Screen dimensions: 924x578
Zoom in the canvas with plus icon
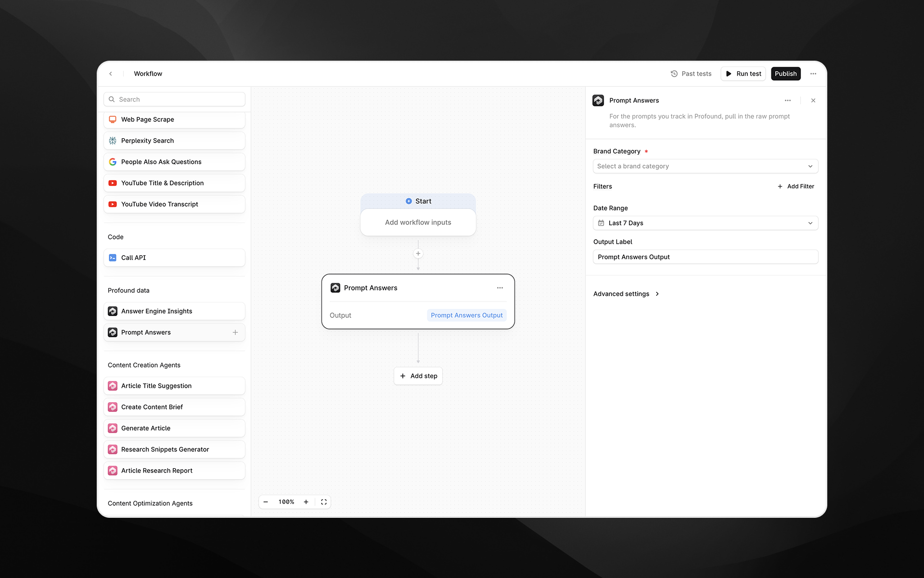coord(306,502)
